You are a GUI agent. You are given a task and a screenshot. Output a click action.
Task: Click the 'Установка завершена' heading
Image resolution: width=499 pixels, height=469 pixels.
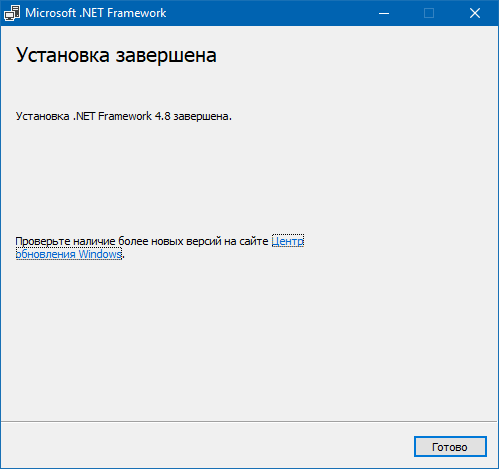116,55
